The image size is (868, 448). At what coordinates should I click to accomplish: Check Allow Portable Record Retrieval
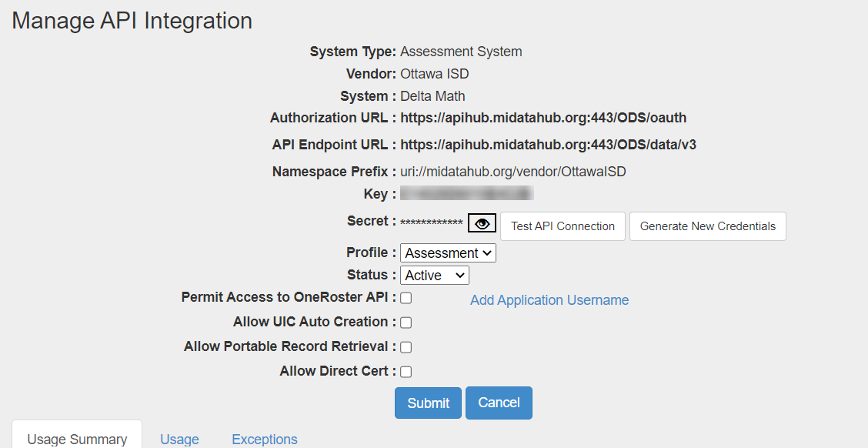(x=406, y=347)
